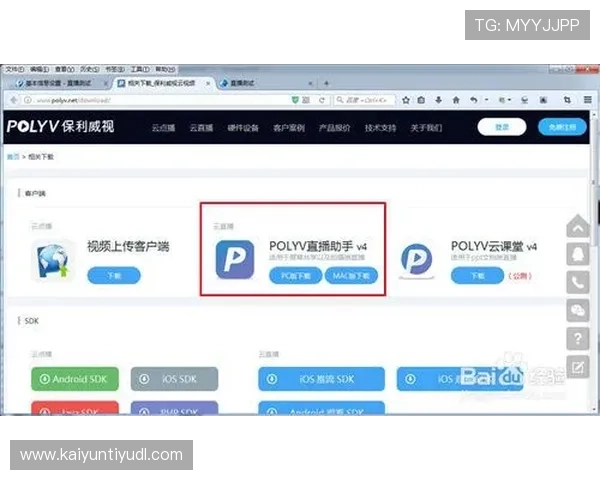This screenshot has width=600, height=480.
Task: Go back with the browser back arrow
Action: coord(14,100)
